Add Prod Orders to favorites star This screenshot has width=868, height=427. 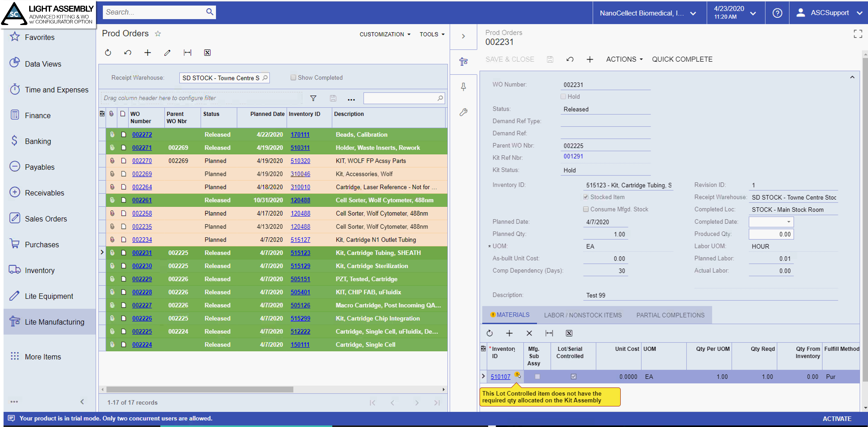point(158,34)
